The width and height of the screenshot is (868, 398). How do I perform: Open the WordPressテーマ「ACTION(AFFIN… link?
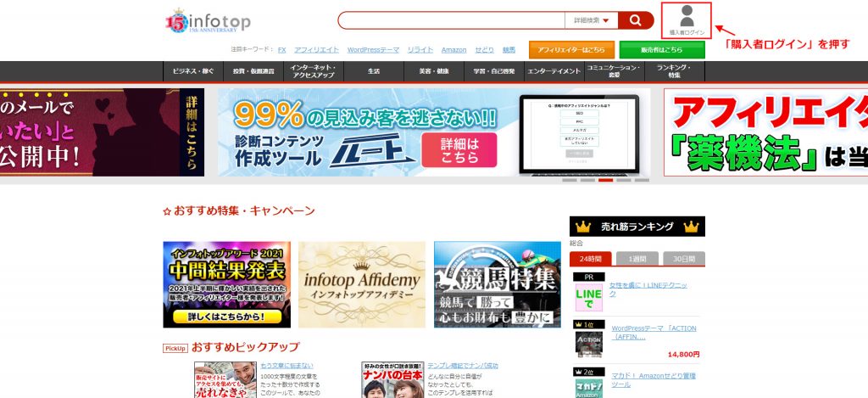coord(654,332)
